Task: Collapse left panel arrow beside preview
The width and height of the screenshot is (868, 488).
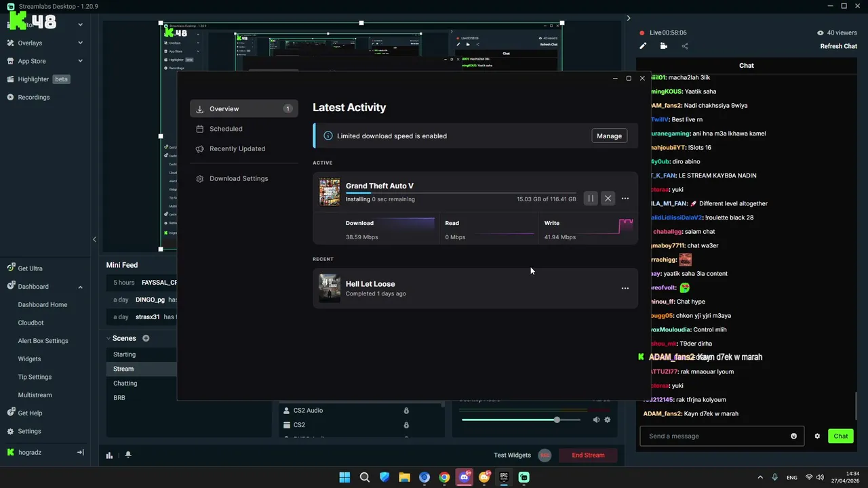Action: (94, 239)
